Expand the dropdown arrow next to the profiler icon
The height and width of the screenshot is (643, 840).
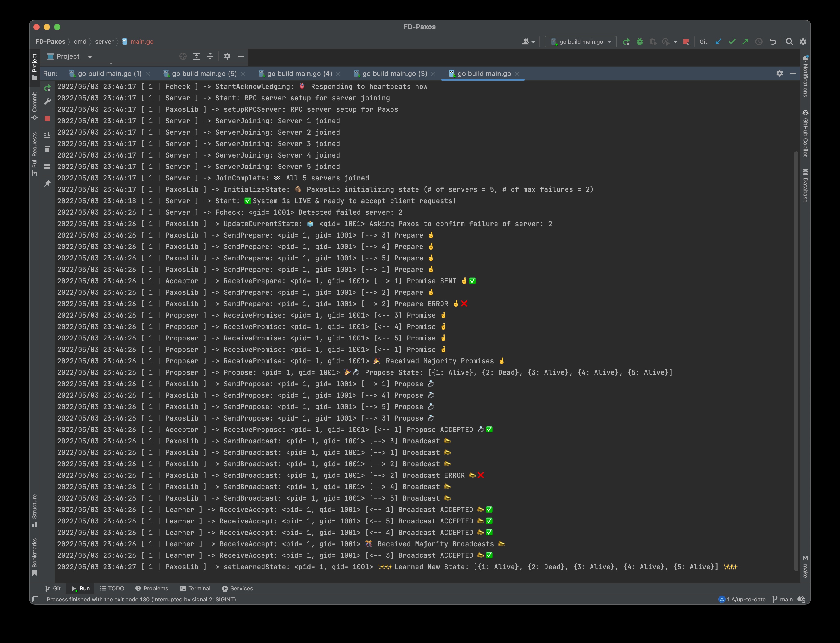click(x=675, y=42)
